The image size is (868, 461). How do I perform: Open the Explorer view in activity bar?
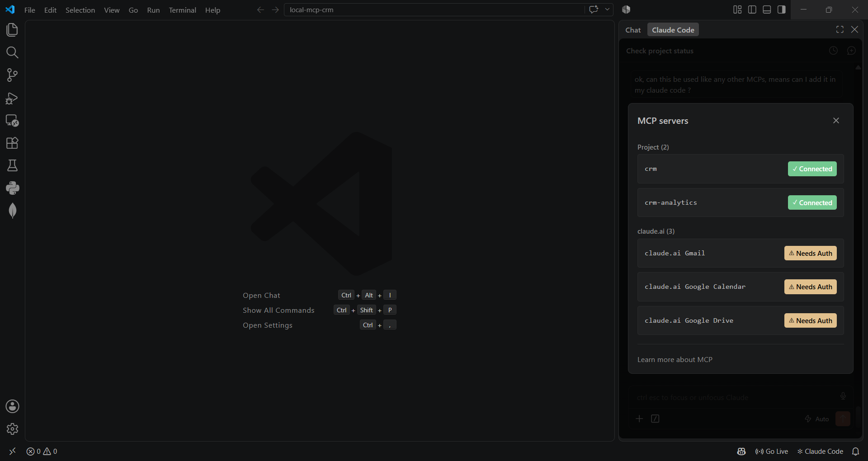pyautogui.click(x=12, y=30)
